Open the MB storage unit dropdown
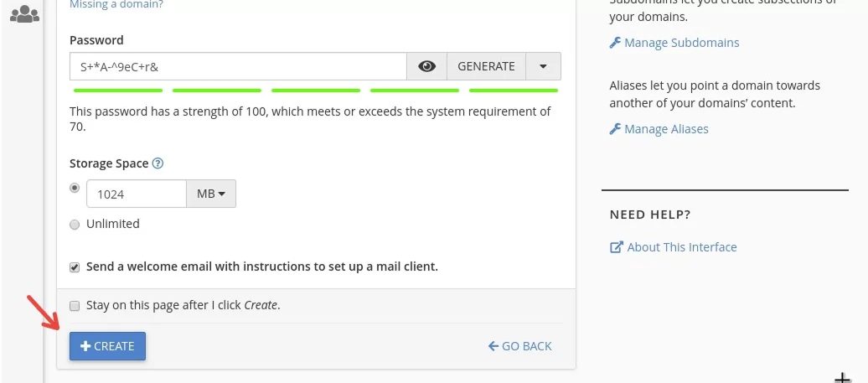The width and height of the screenshot is (868, 383). click(211, 194)
